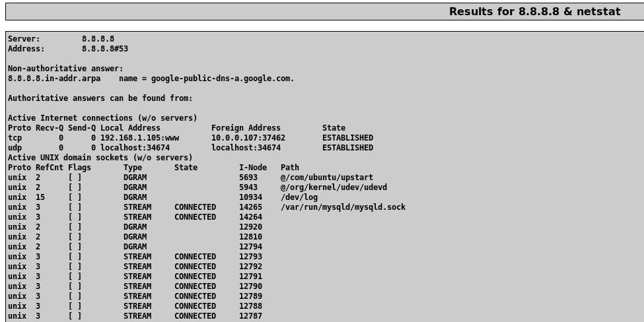This screenshot has height=322, width=644.
Task: Click path '/dev/log'
Action: point(299,197)
